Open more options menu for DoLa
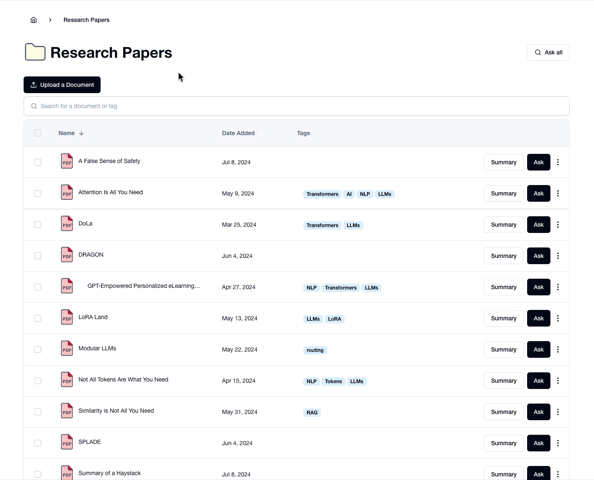The width and height of the screenshot is (594, 480). point(558,225)
